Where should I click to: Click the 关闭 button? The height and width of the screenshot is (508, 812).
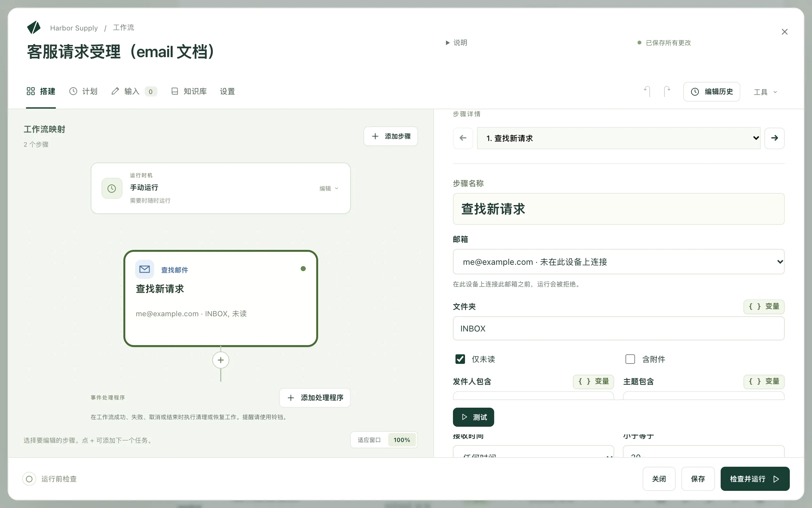659,479
